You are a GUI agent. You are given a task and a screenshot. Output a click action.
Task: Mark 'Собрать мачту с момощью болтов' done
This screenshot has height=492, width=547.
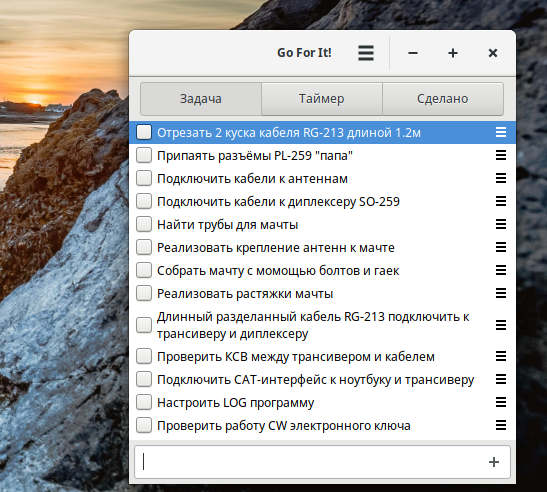[144, 270]
